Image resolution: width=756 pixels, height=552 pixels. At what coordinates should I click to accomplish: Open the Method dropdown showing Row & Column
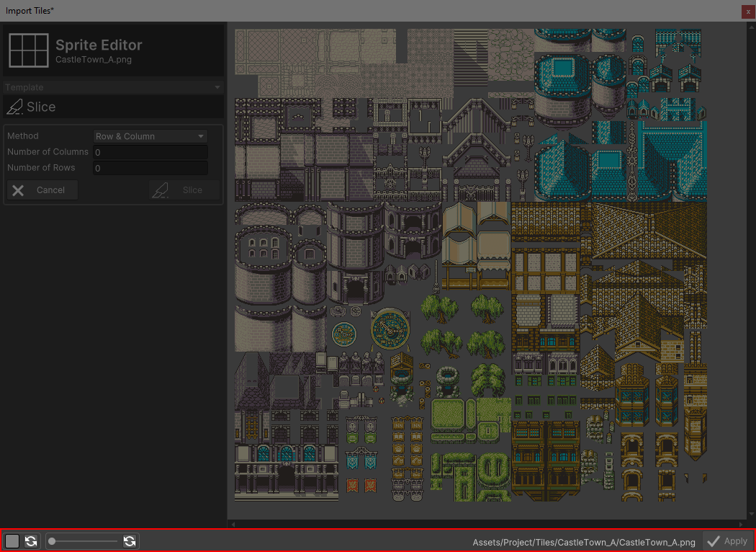pos(150,136)
